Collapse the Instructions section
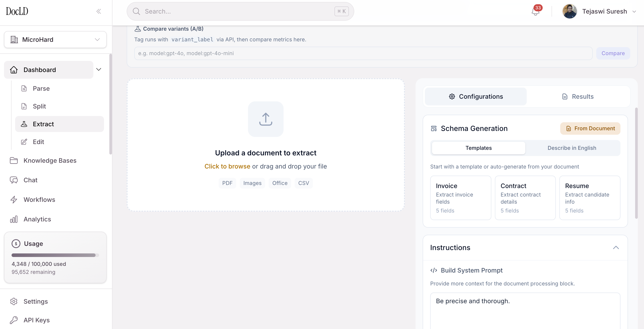Viewport: 644px width, 329px height. pyautogui.click(x=616, y=247)
